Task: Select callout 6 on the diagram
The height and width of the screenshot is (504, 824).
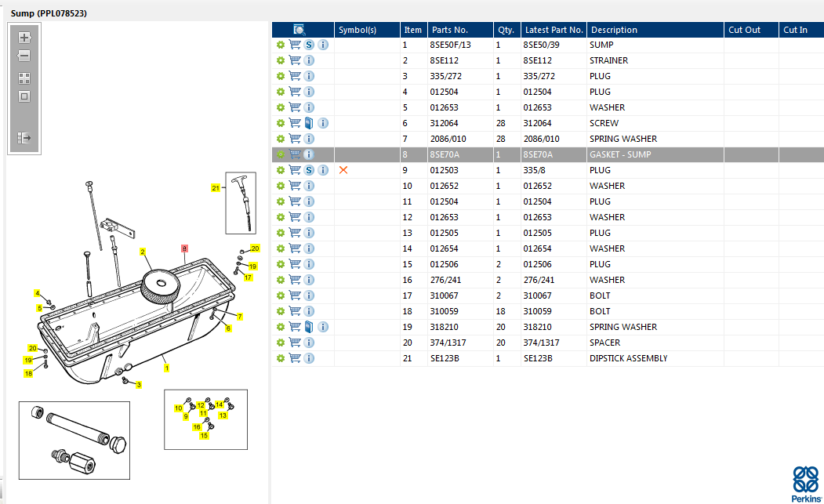Action: 228,328
